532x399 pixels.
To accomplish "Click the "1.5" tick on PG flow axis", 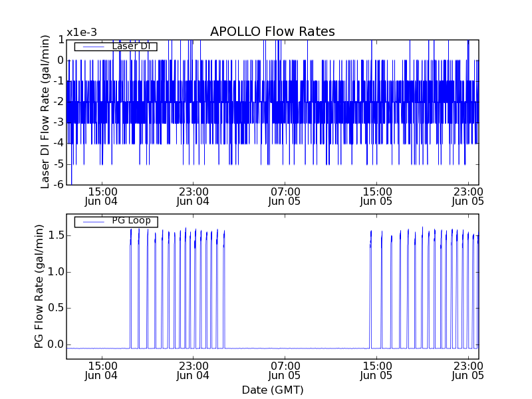I will [56, 235].
